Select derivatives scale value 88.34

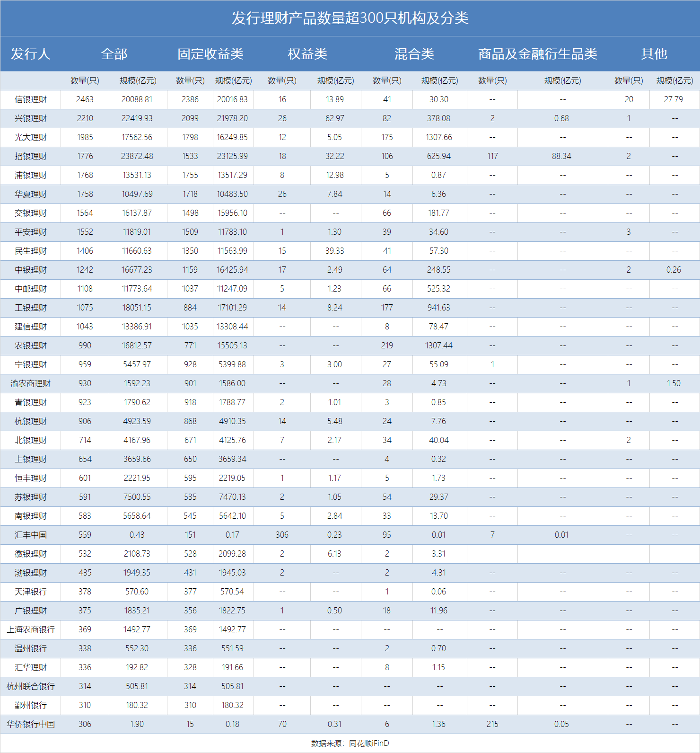click(x=562, y=156)
